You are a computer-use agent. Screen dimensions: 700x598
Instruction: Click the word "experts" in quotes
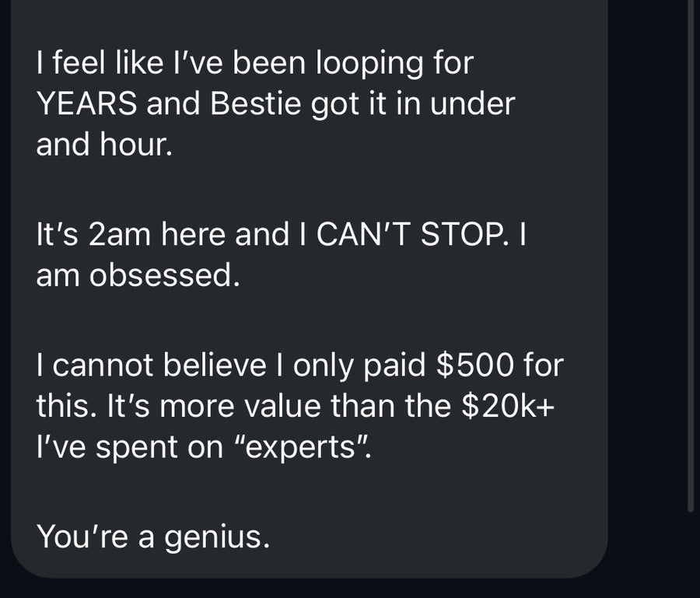(x=317, y=446)
